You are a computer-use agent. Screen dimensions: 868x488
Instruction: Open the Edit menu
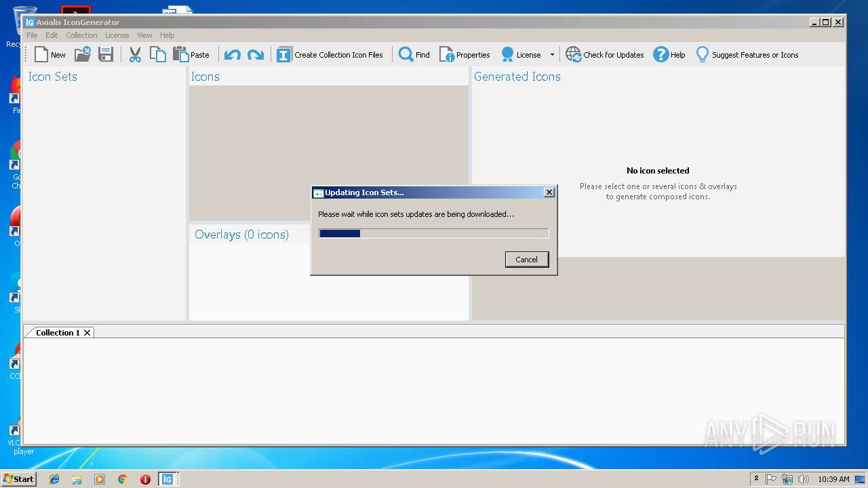tap(52, 35)
